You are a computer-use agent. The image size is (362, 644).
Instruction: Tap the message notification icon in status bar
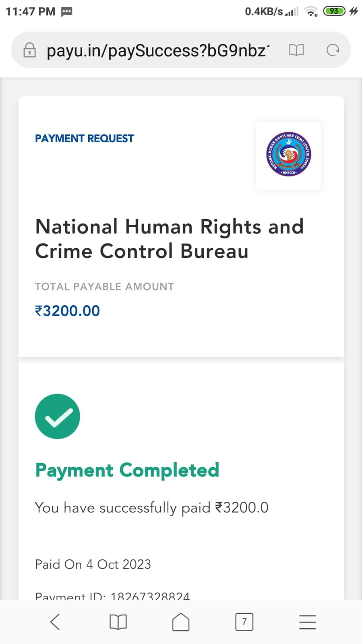click(67, 12)
